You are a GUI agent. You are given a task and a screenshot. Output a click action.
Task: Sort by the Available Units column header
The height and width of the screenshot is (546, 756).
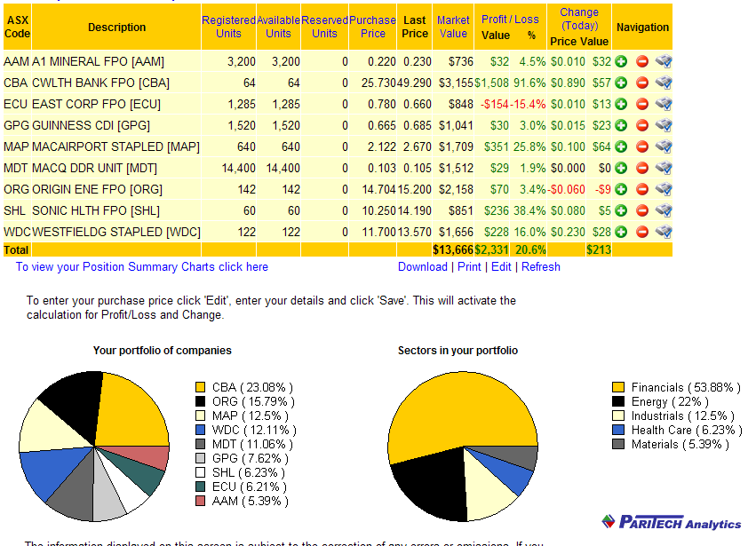(278, 27)
